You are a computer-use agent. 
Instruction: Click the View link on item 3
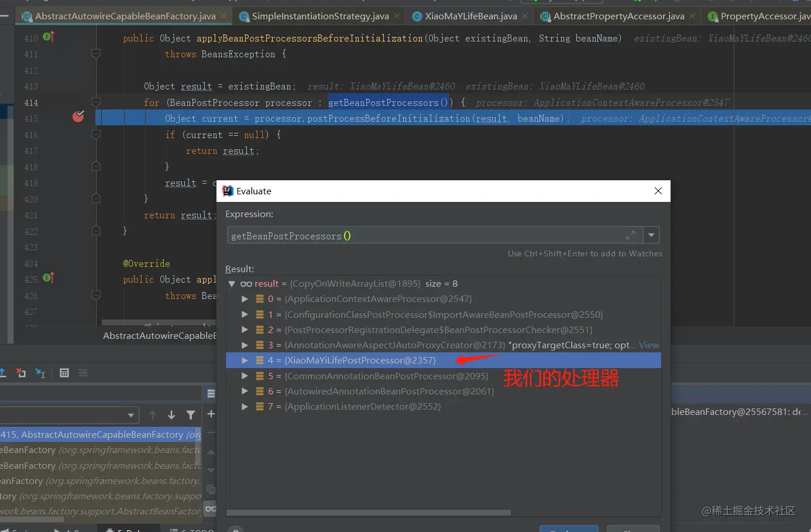coord(649,345)
